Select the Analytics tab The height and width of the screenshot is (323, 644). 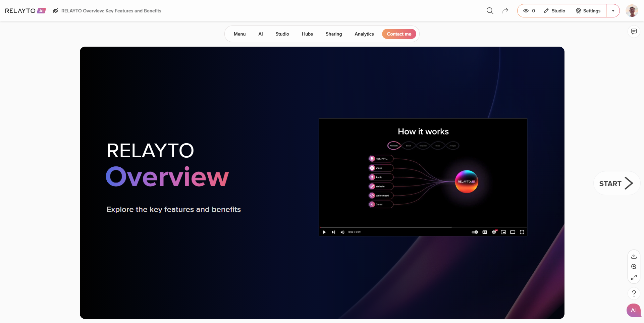click(364, 34)
